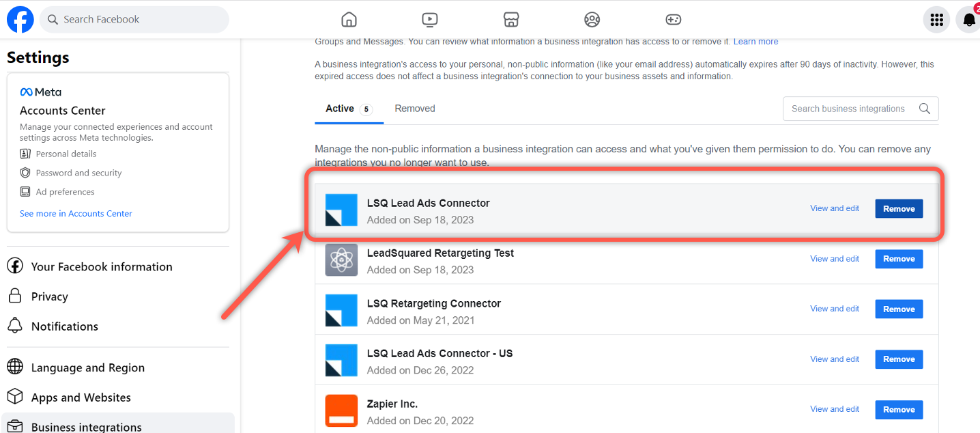Click See more in Accounts Center
The width and height of the screenshot is (980, 433).
[x=76, y=214]
